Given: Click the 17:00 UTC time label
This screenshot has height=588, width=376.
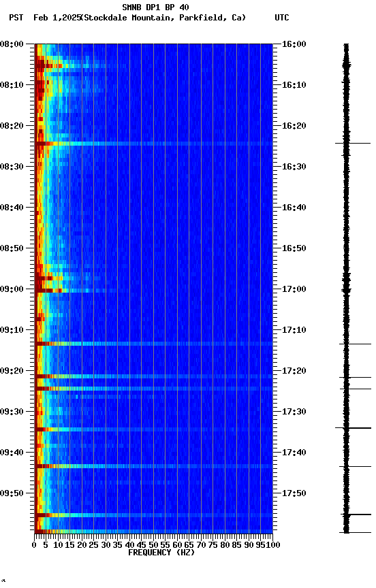Looking at the screenshot, I should pos(294,289).
